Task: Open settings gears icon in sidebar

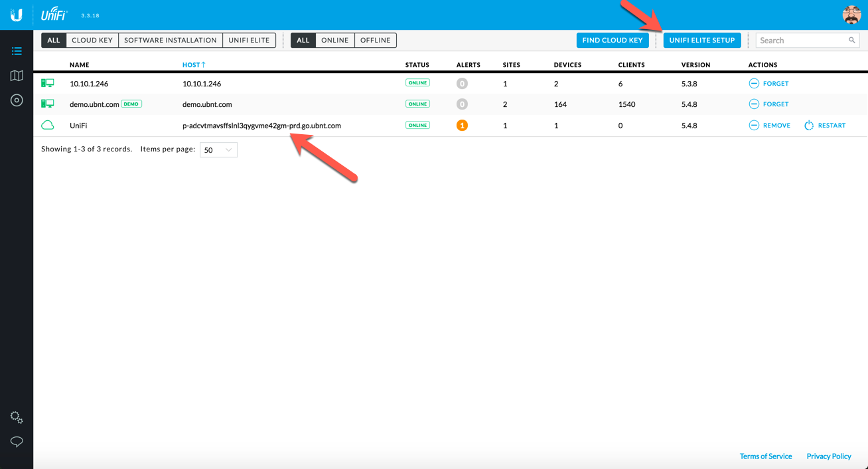Action: [17, 417]
